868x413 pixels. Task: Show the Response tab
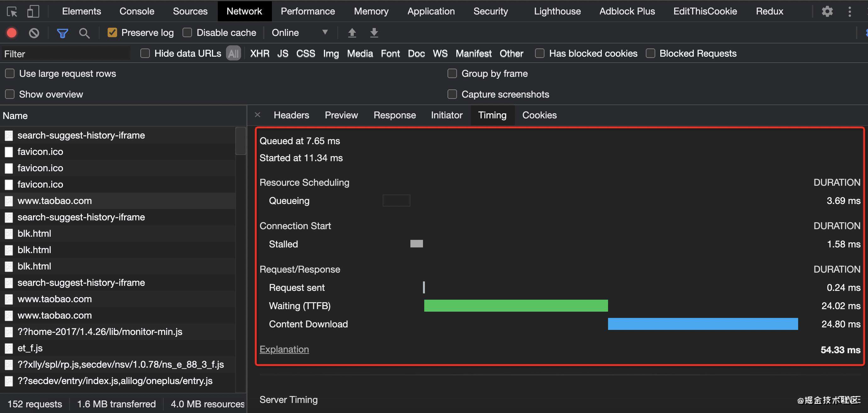395,115
